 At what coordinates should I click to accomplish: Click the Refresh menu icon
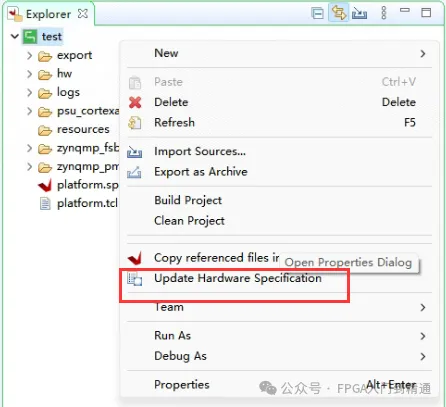point(135,123)
